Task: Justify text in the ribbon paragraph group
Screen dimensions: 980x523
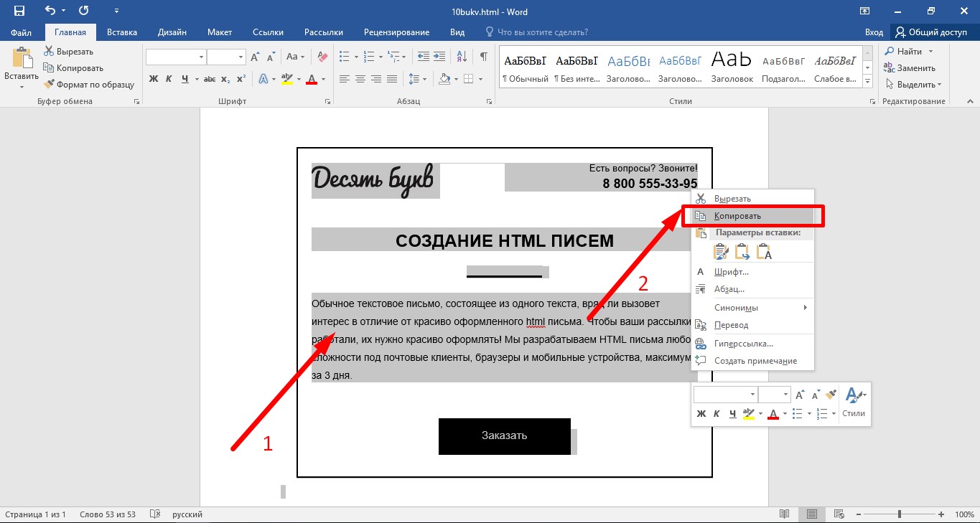Action: pos(392,79)
